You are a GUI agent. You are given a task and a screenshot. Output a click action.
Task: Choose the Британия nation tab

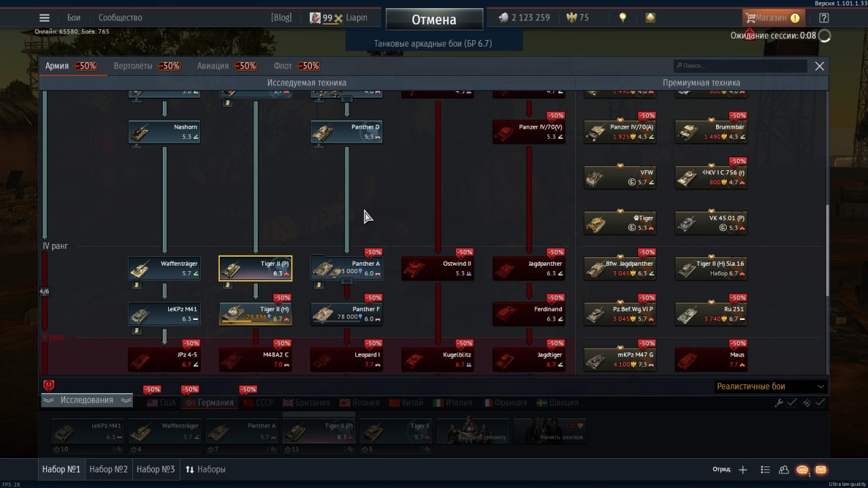(x=307, y=403)
